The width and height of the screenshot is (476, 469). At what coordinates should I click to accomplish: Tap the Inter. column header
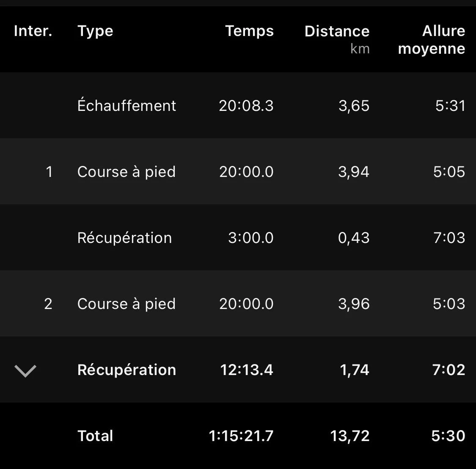33,31
